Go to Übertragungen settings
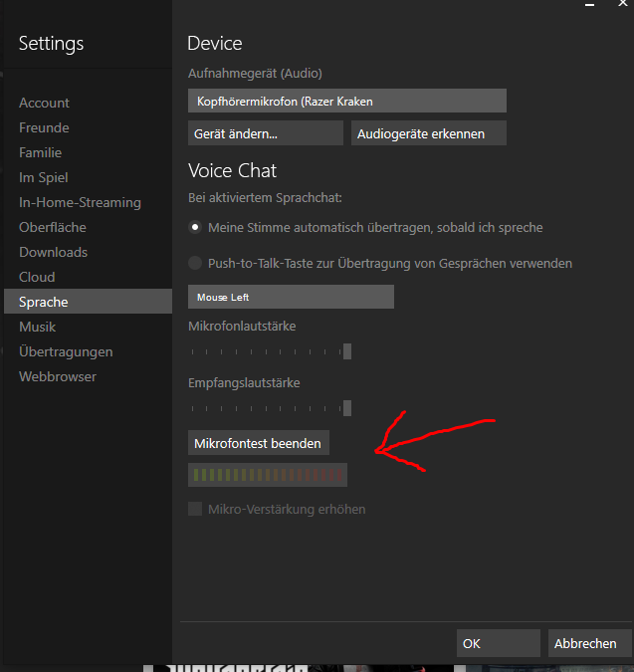The width and height of the screenshot is (634, 672). point(66,351)
